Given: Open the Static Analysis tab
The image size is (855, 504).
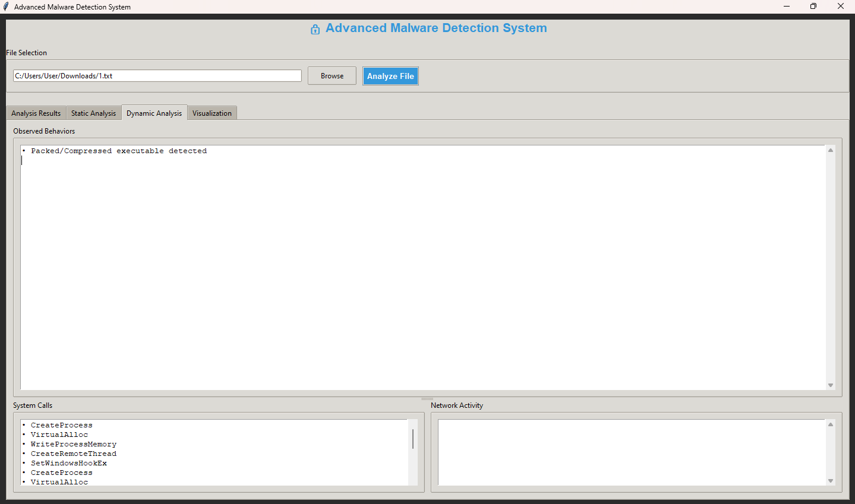Looking at the screenshot, I should (93, 113).
